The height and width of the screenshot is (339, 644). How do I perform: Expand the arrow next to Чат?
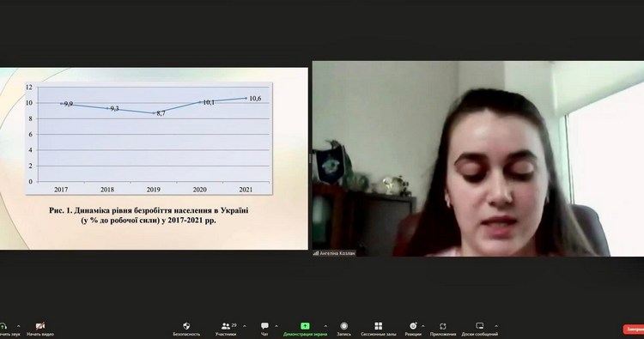coord(276,327)
